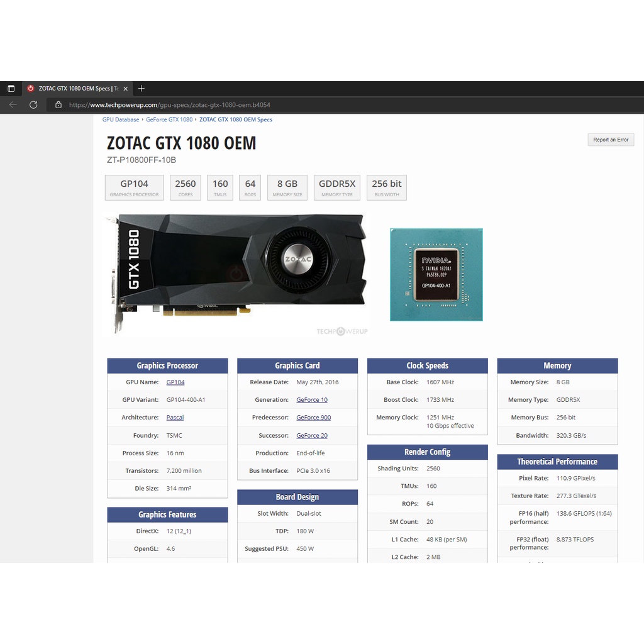Click the ZOTAC GTX 1080 OEM Specs breadcrumb
The height and width of the screenshot is (644, 644).
pos(236,119)
